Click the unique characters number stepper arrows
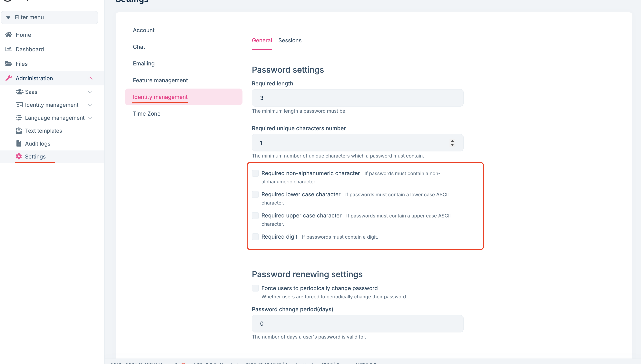 (x=452, y=143)
